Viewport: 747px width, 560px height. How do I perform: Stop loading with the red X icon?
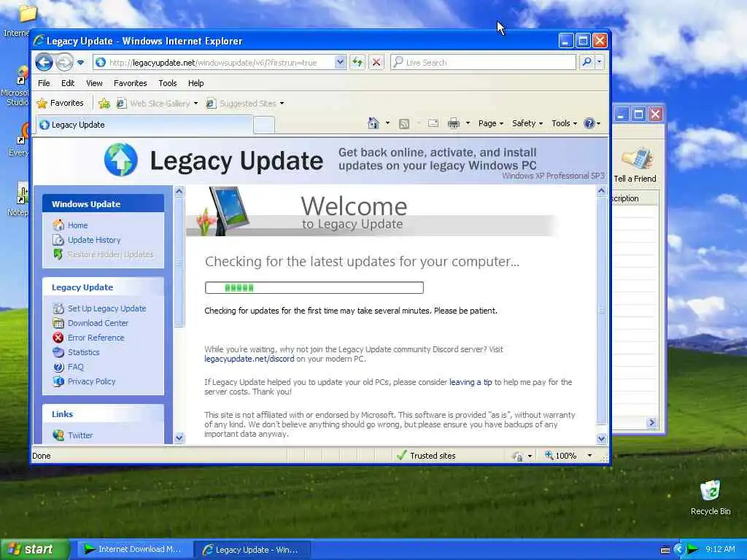[x=376, y=63]
